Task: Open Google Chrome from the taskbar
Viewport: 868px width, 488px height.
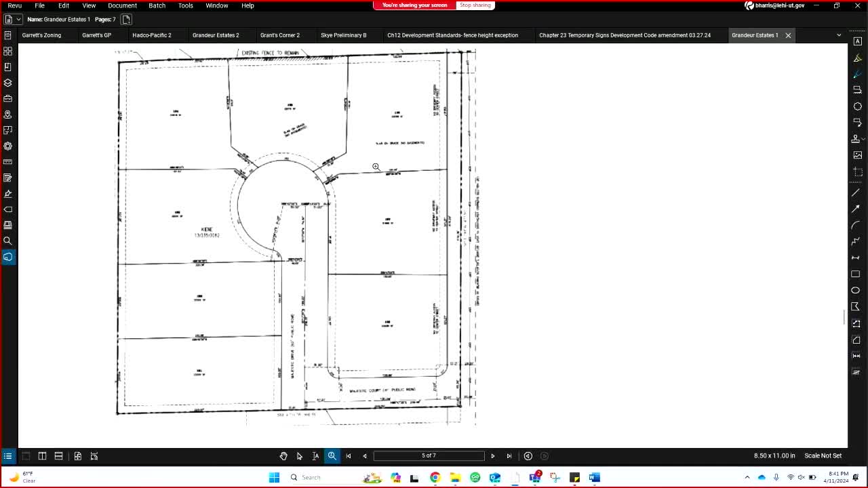Action: click(435, 477)
